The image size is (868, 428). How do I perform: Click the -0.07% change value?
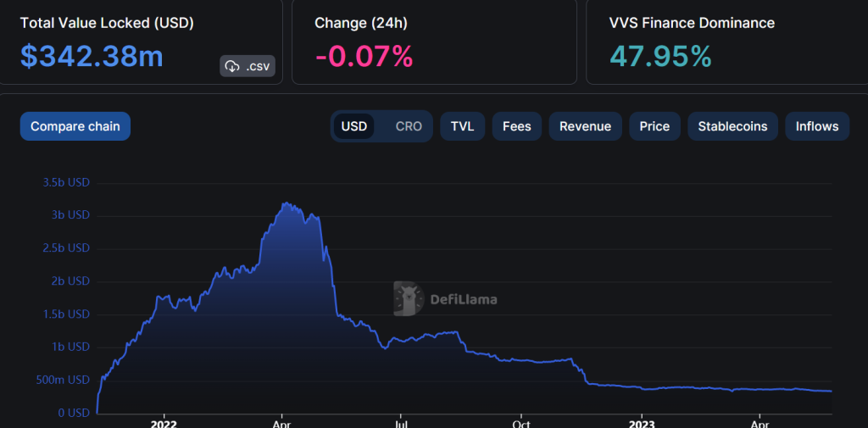[364, 56]
